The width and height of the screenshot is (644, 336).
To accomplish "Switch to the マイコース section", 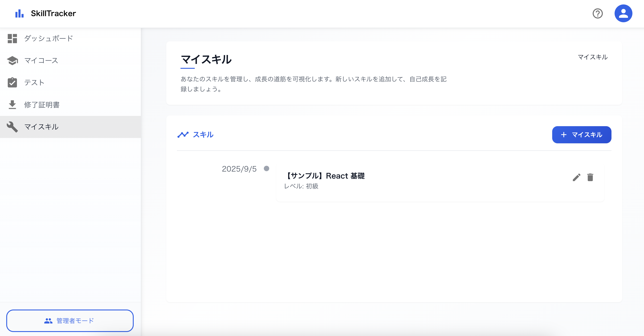I will point(41,60).
